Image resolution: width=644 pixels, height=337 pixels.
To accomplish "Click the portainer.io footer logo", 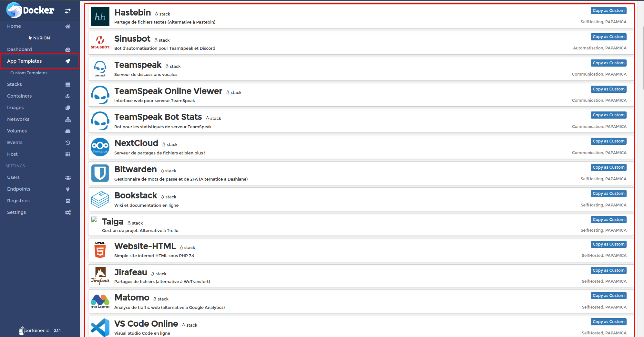I will (x=34, y=331).
